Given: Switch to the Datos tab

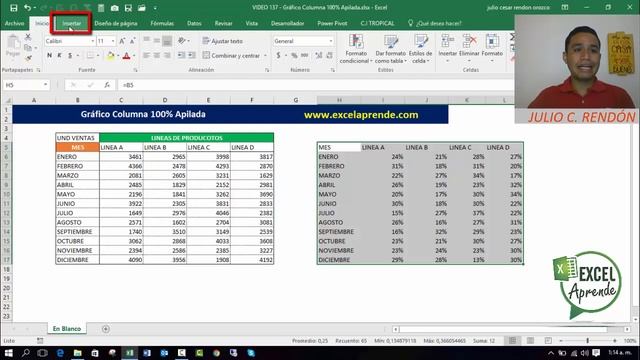Looking at the screenshot, I should pos(194,23).
